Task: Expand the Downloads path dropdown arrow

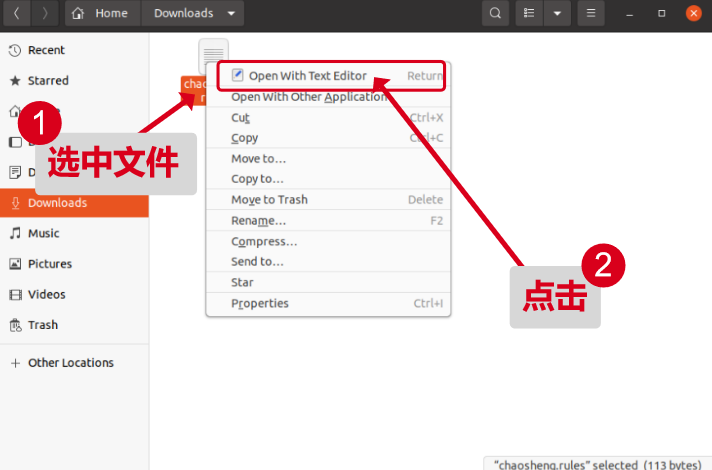Action: [x=232, y=14]
